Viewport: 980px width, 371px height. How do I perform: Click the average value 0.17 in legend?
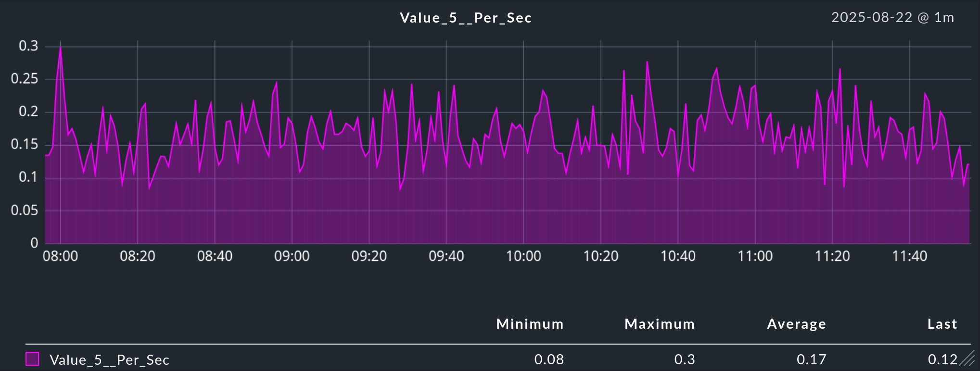pos(811,359)
